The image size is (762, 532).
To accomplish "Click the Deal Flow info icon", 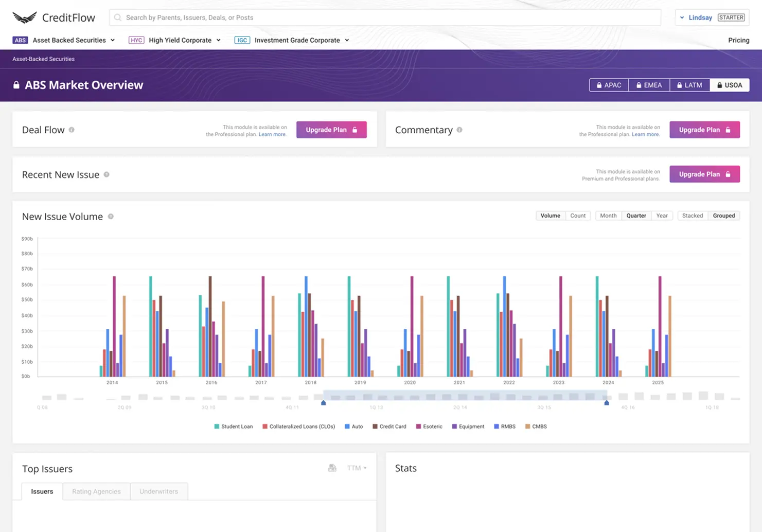I will 72,130.
